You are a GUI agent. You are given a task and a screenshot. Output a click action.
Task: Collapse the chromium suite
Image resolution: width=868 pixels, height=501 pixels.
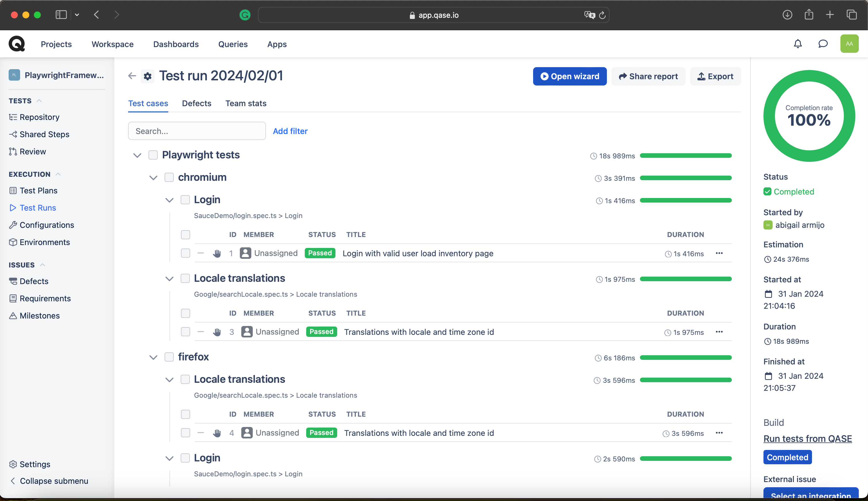point(153,178)
